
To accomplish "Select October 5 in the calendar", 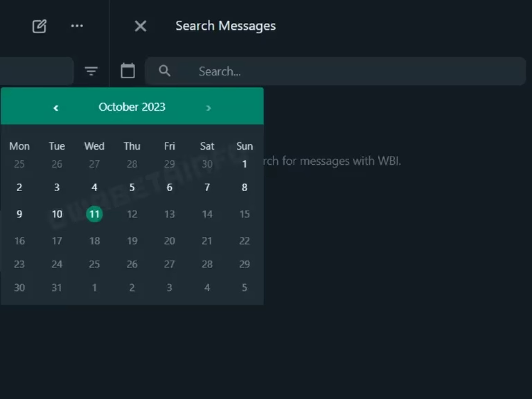I will click(132, 187).
